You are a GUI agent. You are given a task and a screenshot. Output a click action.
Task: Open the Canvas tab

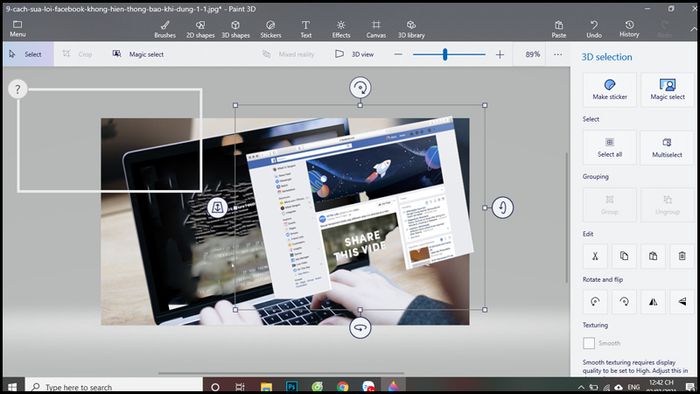[376, 29]
